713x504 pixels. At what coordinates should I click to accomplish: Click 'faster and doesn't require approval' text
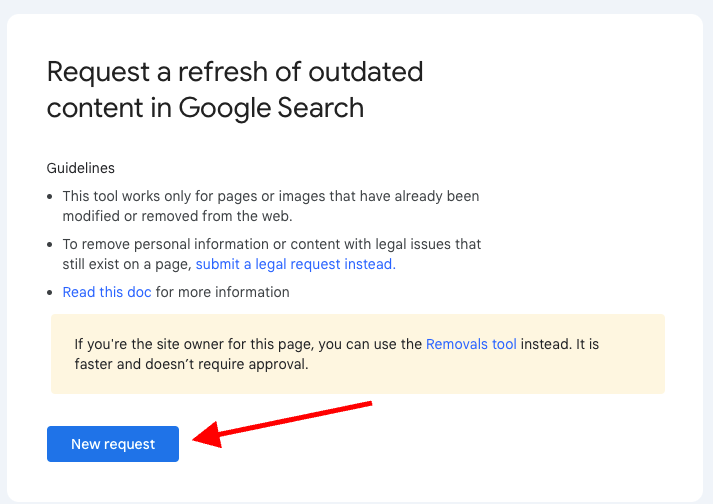coord(190,364)
